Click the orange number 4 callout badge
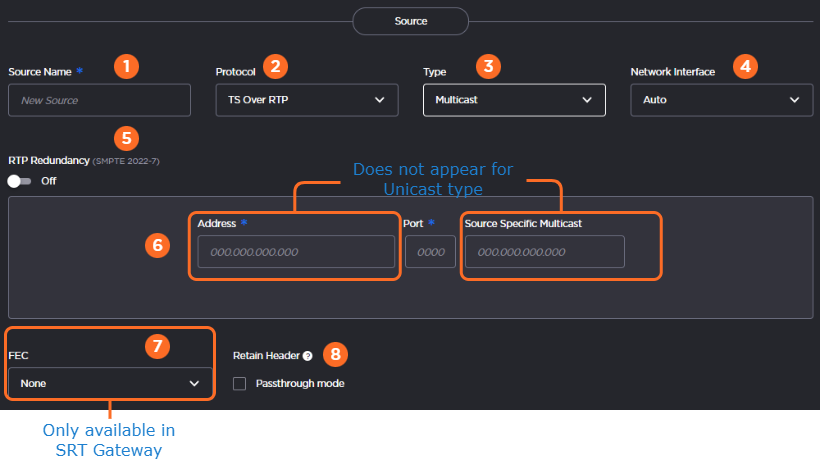 pyautogui.click(x=745, y=67)
